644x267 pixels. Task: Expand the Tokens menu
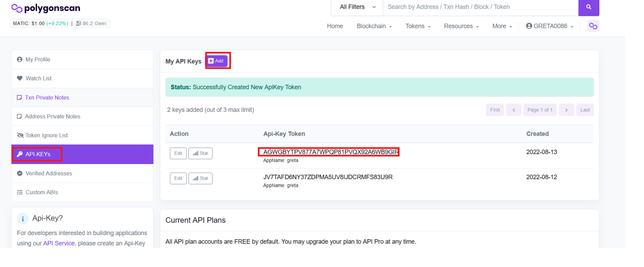click(417, 26)
